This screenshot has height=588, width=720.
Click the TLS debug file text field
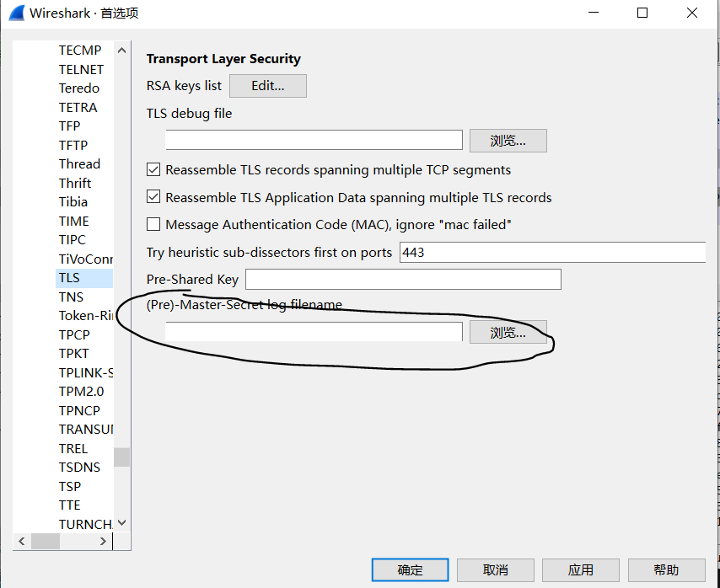pos(314,140)
